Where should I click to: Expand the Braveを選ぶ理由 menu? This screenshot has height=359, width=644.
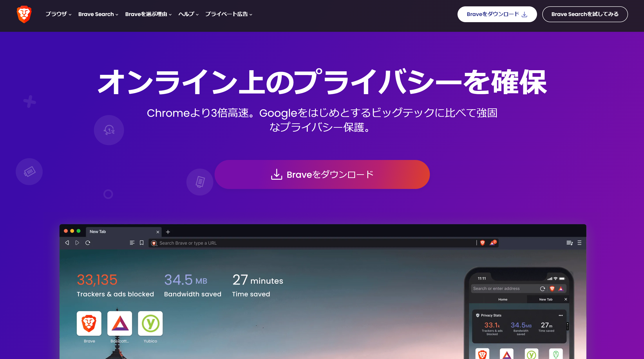click(x=148, y=14)
